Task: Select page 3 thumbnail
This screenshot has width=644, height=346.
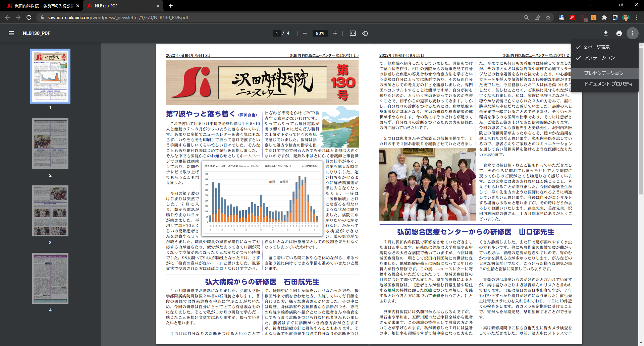Action: pos(50,211)
